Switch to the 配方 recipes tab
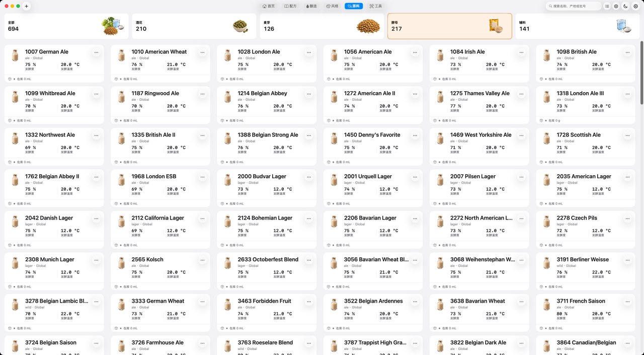The height and width of the screenshot is (355, 644). (290, 6)
